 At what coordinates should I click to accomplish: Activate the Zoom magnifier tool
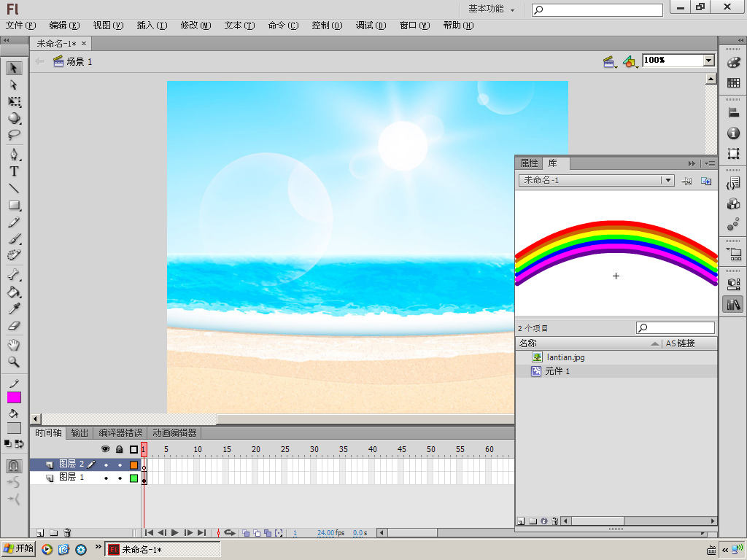[x=14, y=362]
